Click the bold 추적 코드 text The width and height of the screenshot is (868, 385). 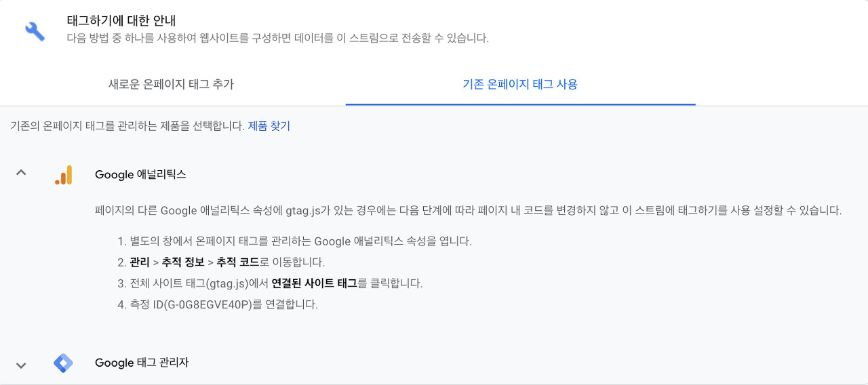tap(237, 262)
